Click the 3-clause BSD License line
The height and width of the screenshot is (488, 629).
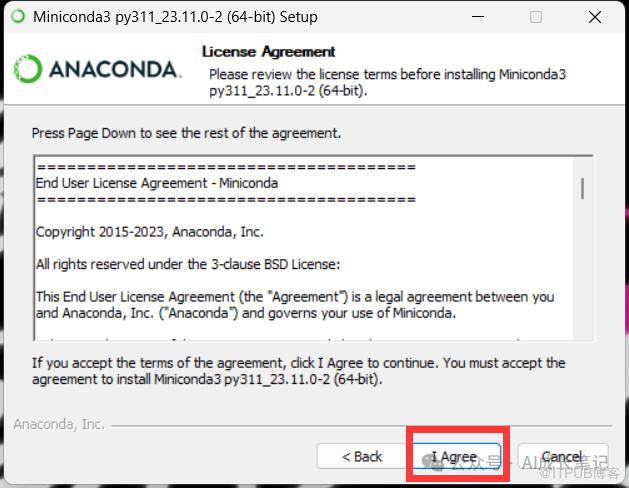point(188,265)
